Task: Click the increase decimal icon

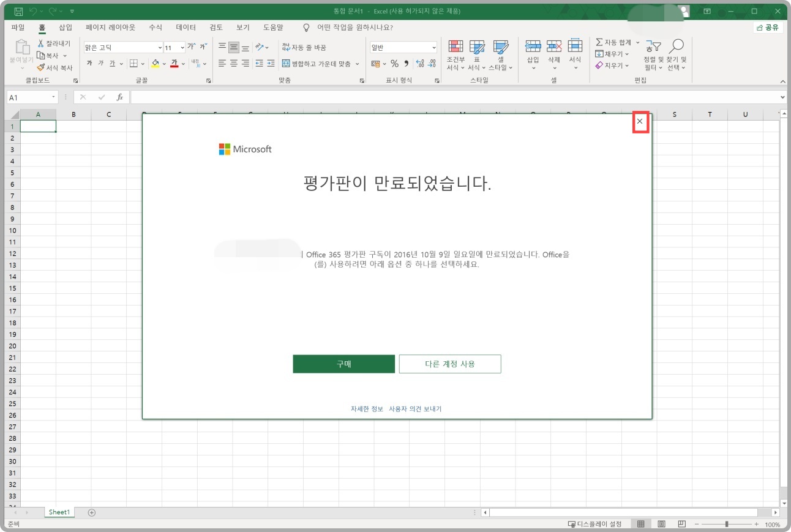Action: point(420,64)
